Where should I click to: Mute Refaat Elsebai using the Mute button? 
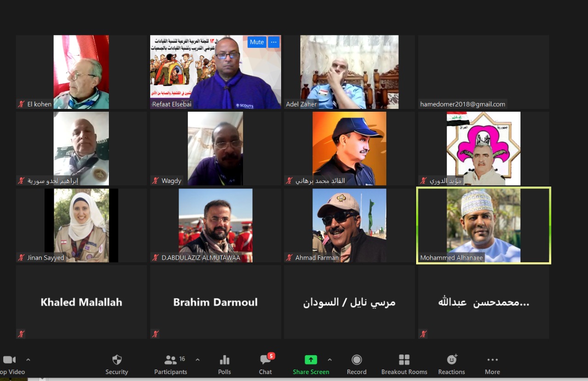pos(257,42)
